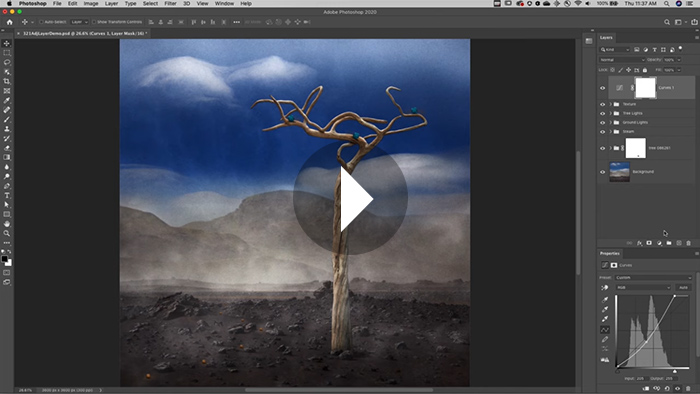Switch to the Properties panel tab
Image resolution: width=700 pixels, height=394 pixels.
(x=609, y=253)
